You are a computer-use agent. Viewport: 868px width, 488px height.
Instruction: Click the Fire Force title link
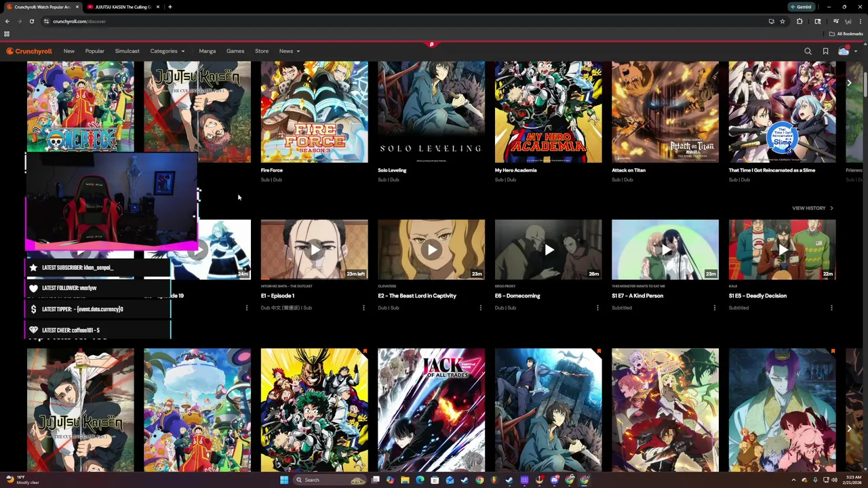coord(272,170)
